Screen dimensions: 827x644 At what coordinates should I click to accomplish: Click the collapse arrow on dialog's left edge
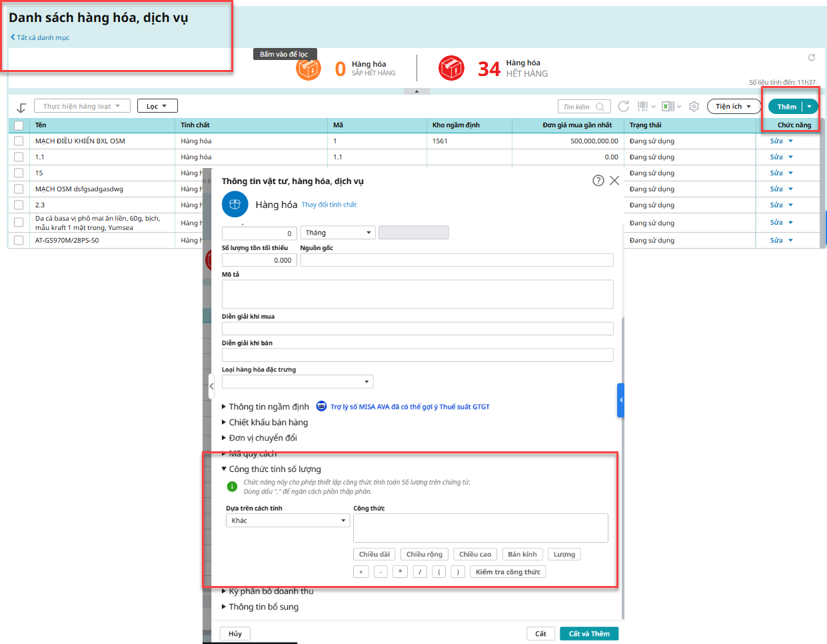[x=211, y=386]
